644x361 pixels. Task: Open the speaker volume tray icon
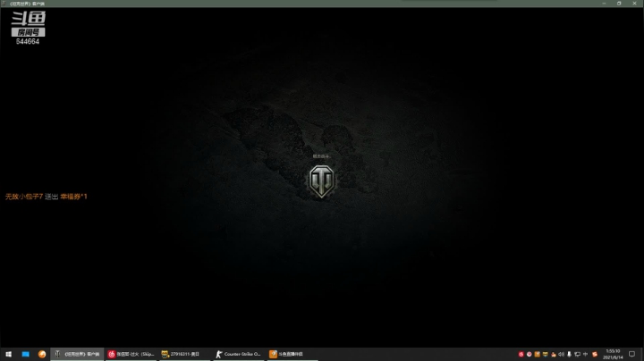(561, 354)
